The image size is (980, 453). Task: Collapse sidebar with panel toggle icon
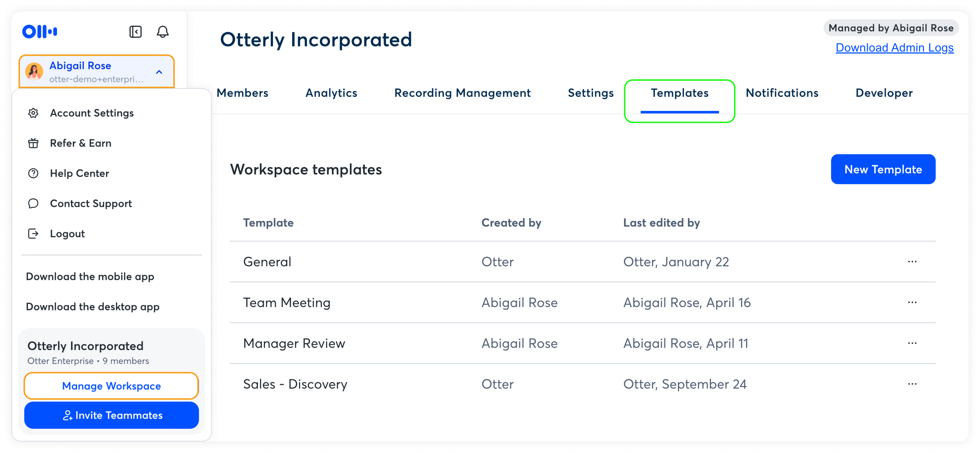pos(136,32)
